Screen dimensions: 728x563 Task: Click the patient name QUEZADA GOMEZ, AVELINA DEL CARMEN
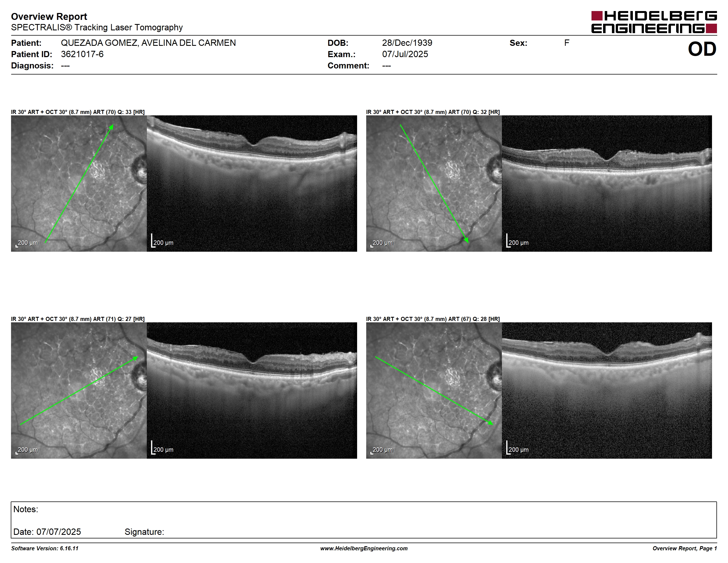(148, 43)
